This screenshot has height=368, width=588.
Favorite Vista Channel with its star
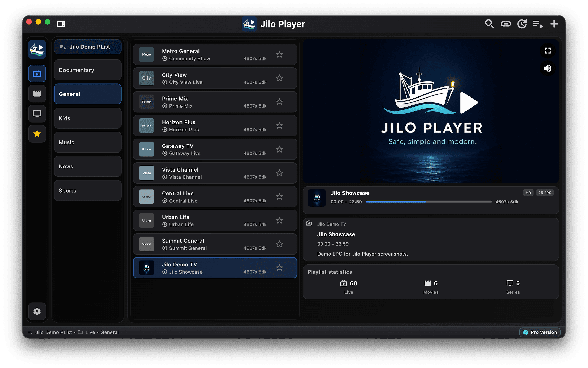(x=280, y=173)
